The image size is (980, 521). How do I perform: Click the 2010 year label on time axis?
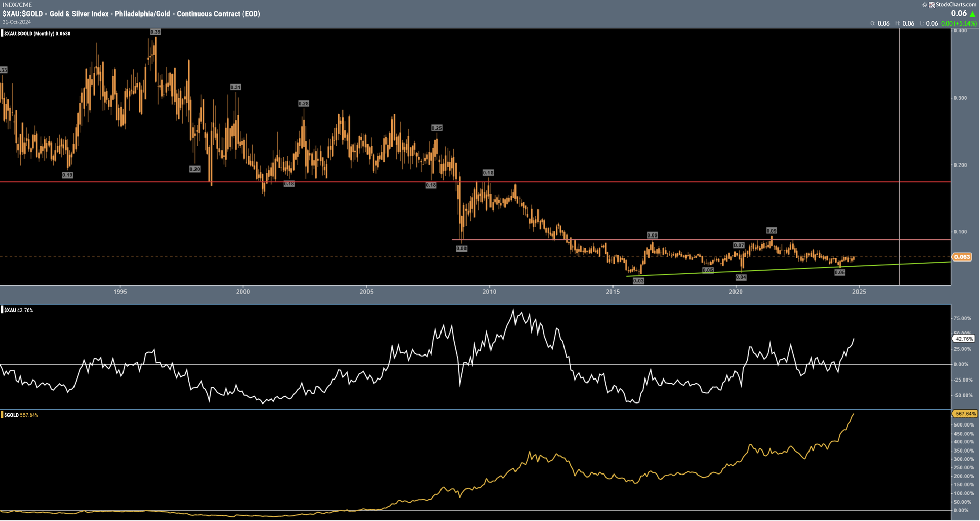[x=489, y=292]
